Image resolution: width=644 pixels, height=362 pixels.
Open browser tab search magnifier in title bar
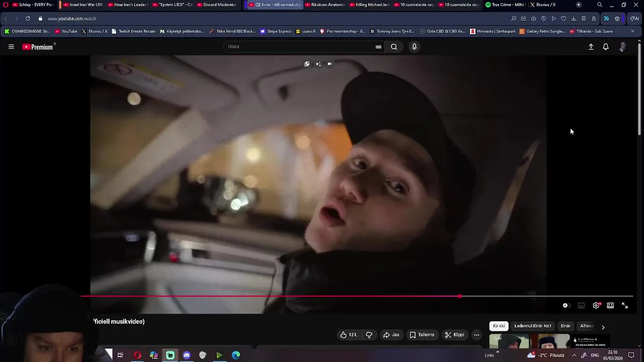[600, 5]
